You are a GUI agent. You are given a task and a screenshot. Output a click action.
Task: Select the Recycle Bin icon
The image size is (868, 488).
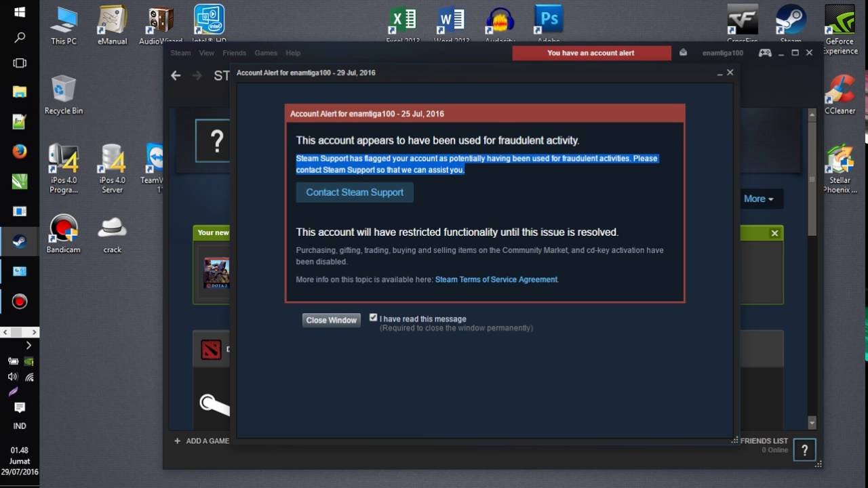pos(63,94)
